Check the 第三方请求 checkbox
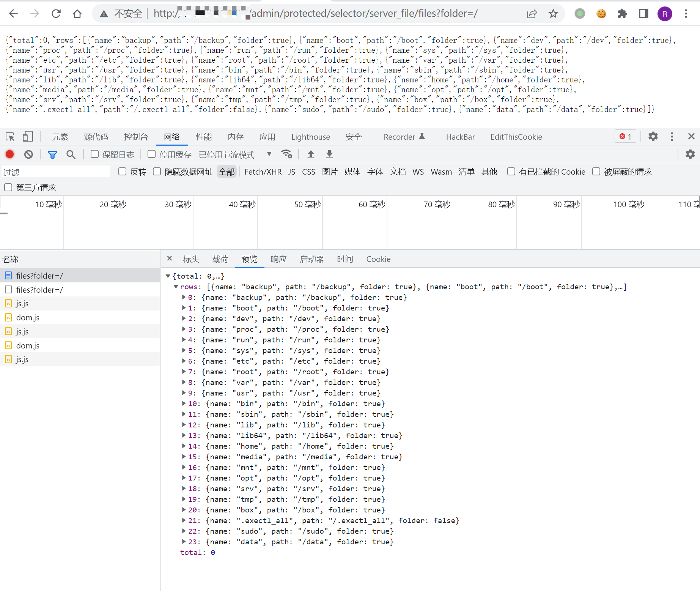700x591 pixels. (8, 188)
